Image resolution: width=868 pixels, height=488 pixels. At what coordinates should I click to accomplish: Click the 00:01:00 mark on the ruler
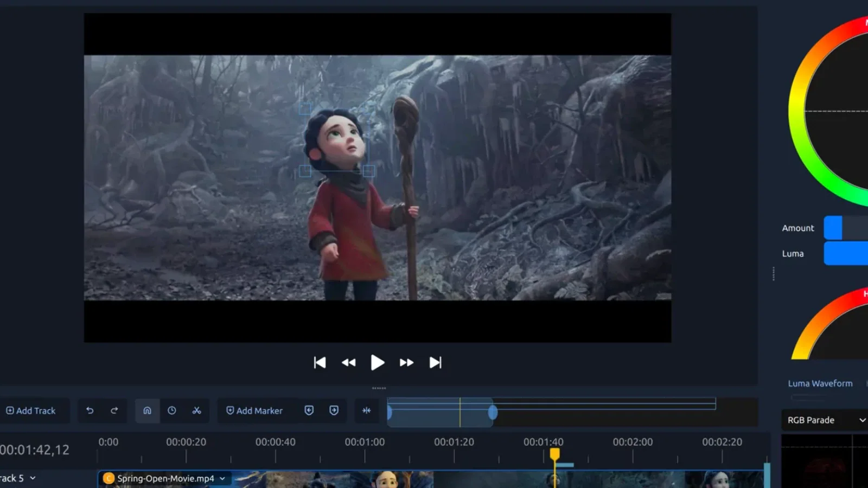365,442
